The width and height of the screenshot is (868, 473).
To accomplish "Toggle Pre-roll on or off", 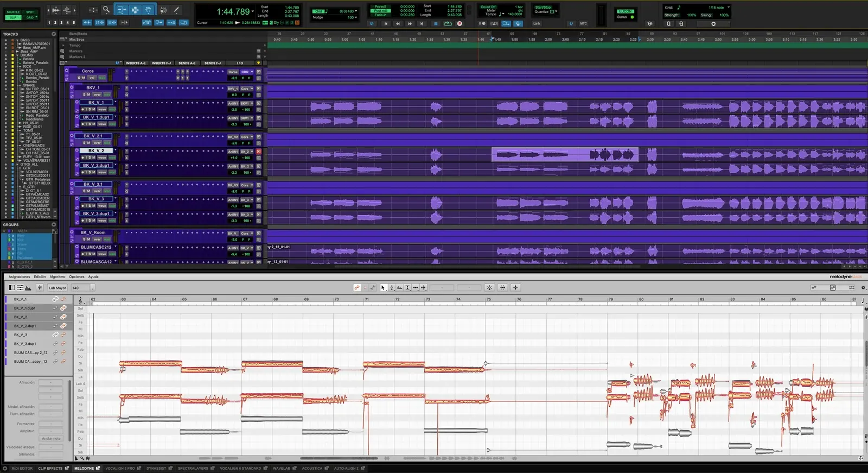I will tap(380, 7).
